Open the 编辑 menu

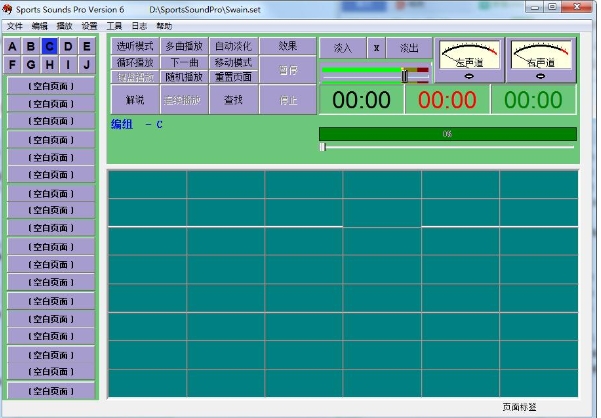tap(39, 26)
